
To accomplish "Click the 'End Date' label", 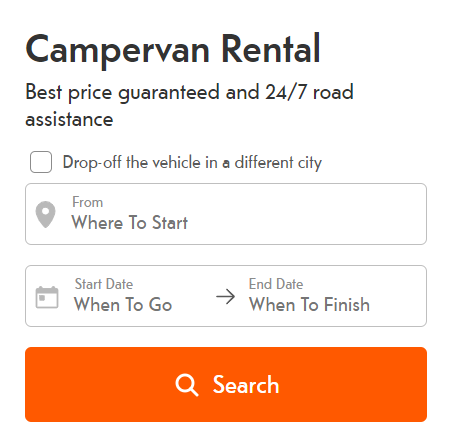I will click(x=276, y=284).
